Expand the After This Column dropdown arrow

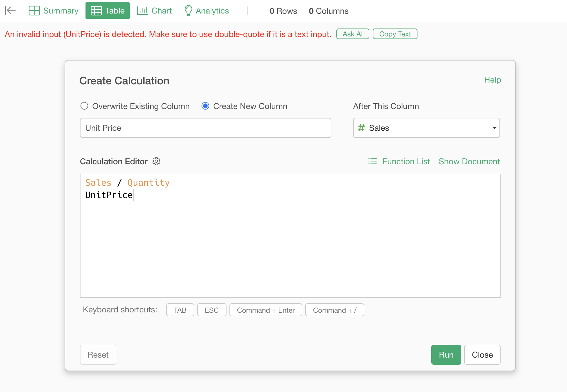(495, 128)
